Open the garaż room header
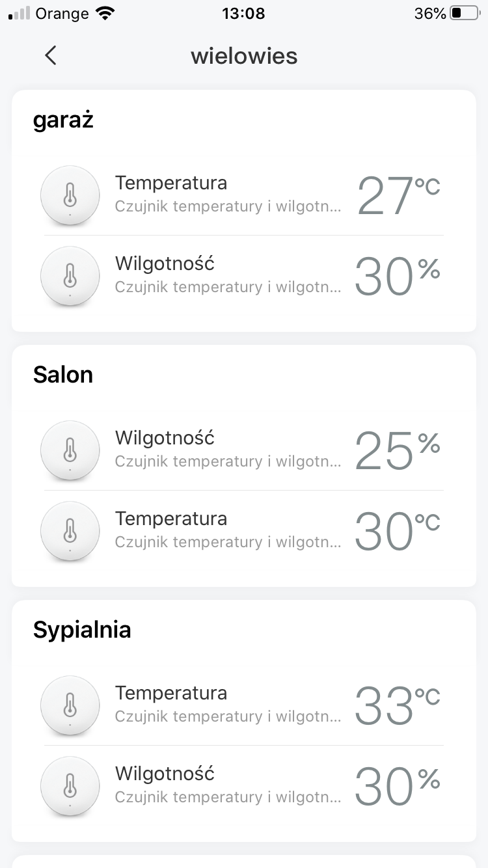 pos(63,120)
